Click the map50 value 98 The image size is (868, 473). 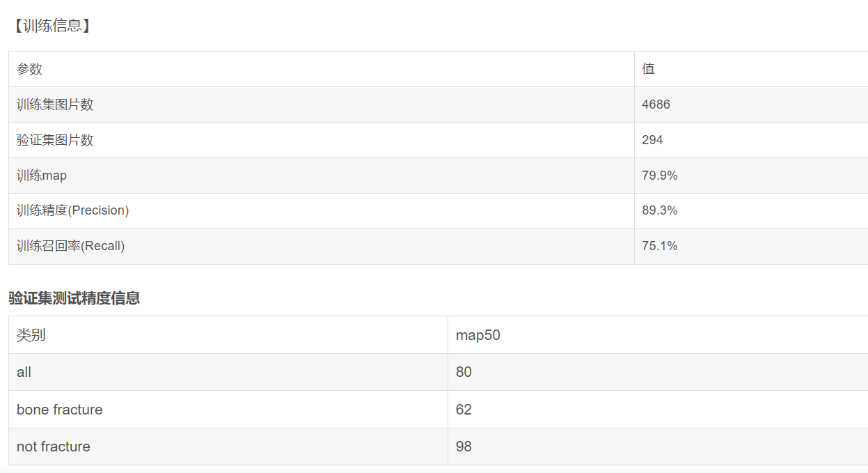464,447
